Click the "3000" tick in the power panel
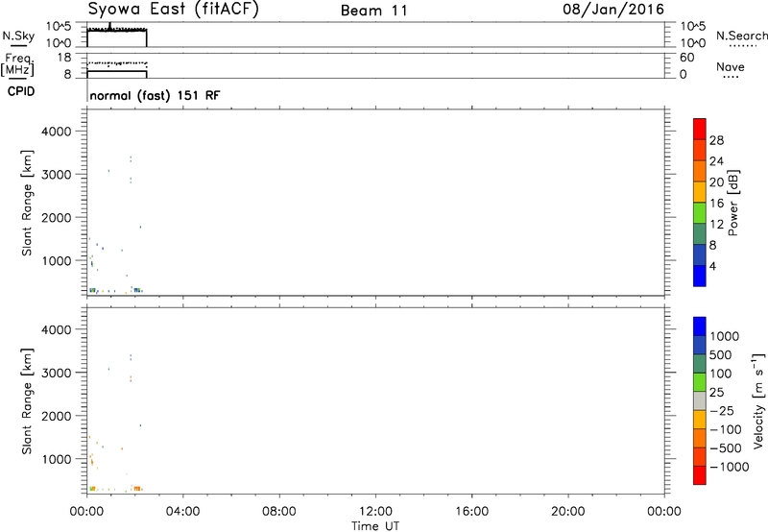This screenshot has height=532, width=768. (x=57, y=175)
